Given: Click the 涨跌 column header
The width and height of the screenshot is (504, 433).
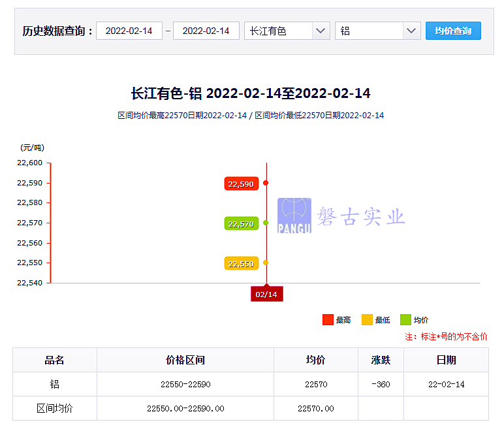Looking at the screenshot, I should coord(381,360).
